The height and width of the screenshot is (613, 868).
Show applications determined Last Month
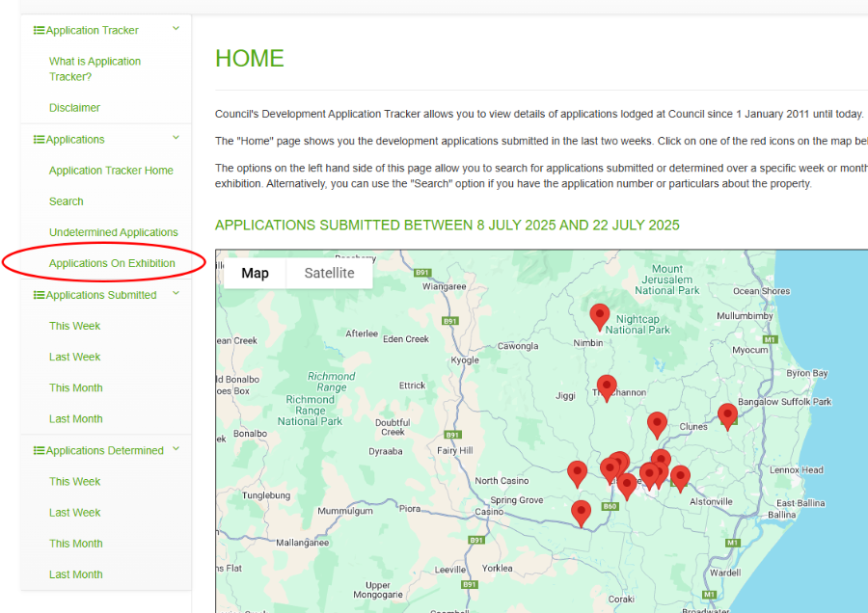click(x=76, y=574)
